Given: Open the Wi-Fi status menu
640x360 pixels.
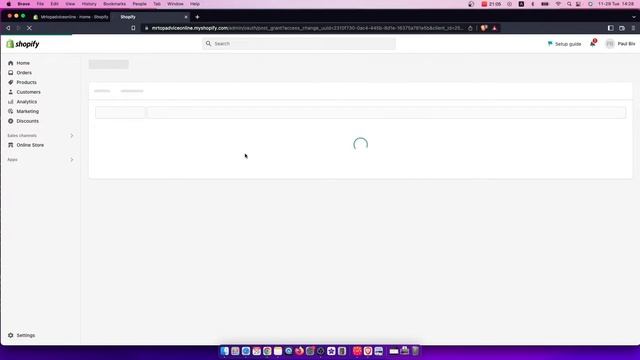Looking at the screenshot, I should (558, 4).
